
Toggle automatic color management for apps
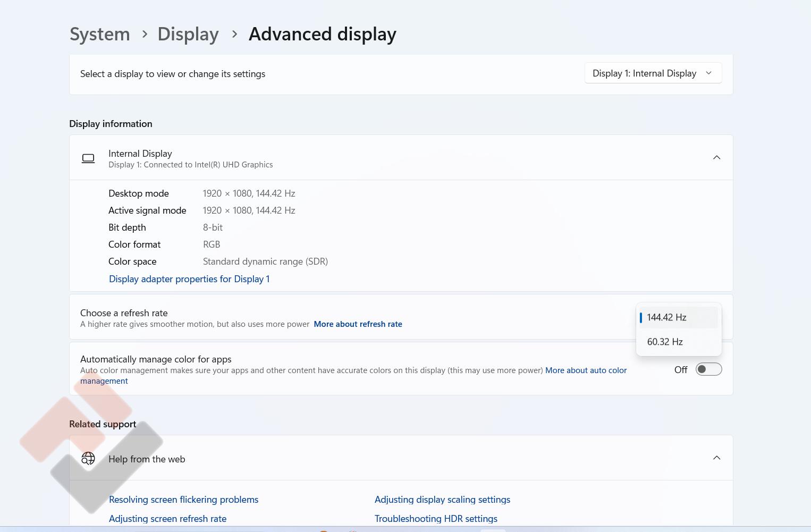tap(708, 369)
